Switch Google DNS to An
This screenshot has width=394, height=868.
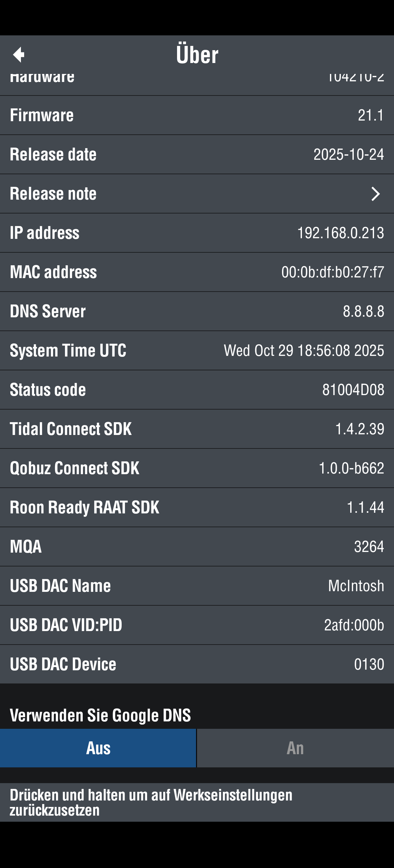pos(295,748)
